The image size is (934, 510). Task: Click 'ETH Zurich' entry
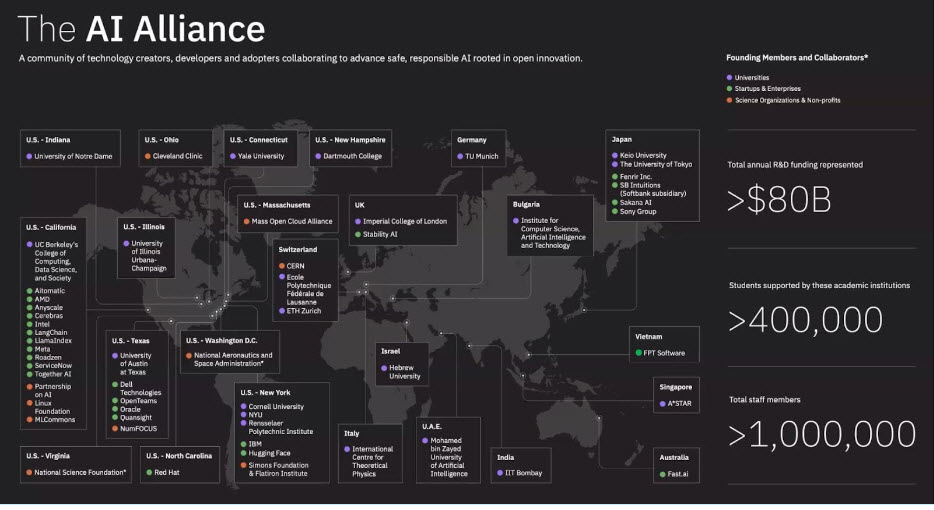[x=304, y=311]
